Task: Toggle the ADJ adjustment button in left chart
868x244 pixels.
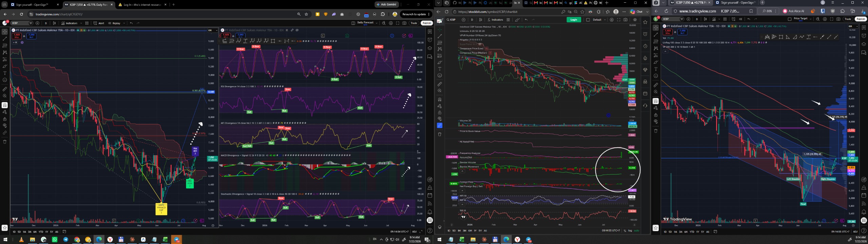Action: (414, 231)
